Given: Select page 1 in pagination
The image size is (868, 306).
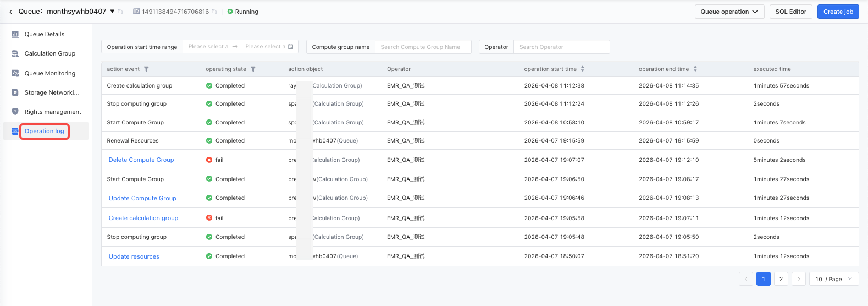Looking at the screenshot, I should [764, 279].
